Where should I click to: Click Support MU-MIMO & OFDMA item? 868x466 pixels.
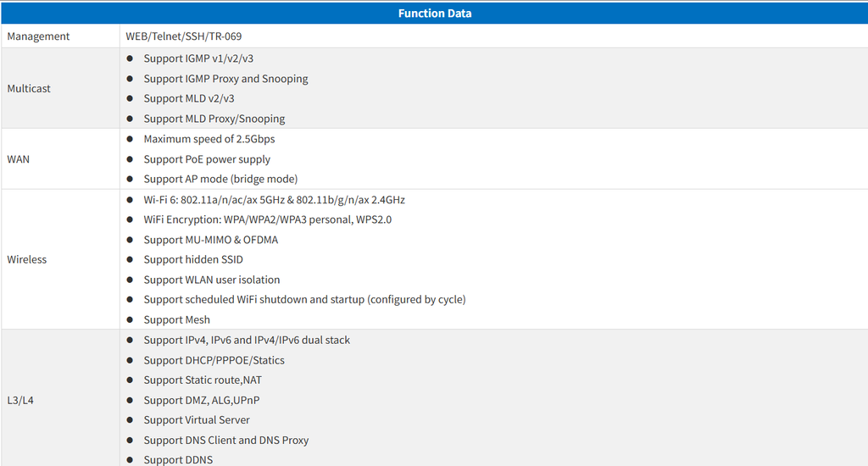pyautogui.click(x=210, y=240)
